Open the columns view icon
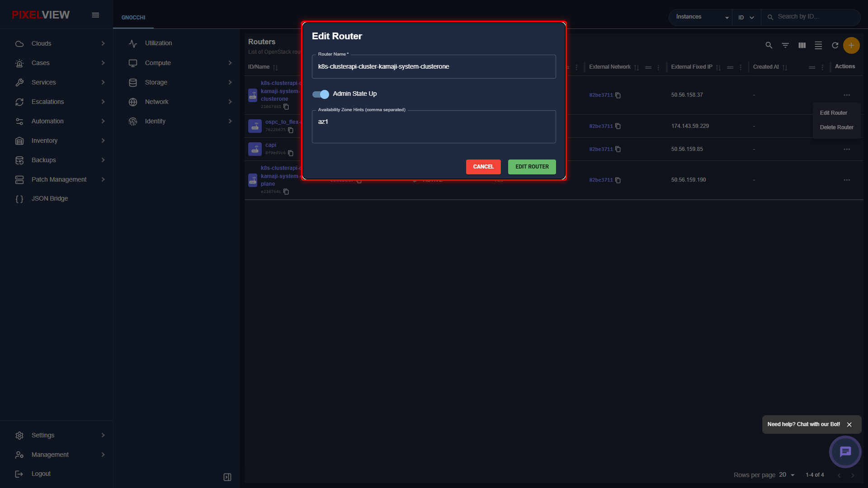This screenshot has height=488, width=868. coord(802,45)
